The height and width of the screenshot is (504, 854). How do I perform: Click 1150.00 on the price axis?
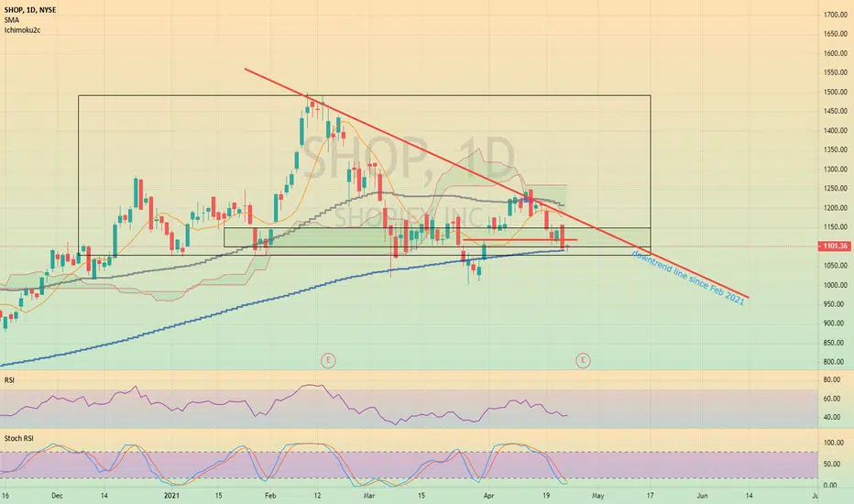[x=835, y=227]
